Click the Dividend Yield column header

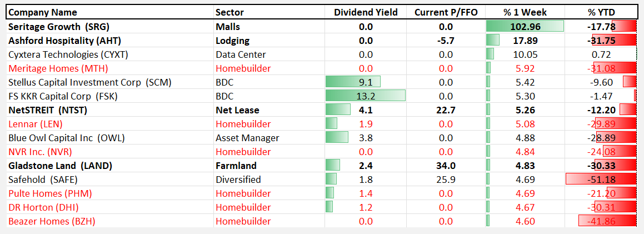366,12
